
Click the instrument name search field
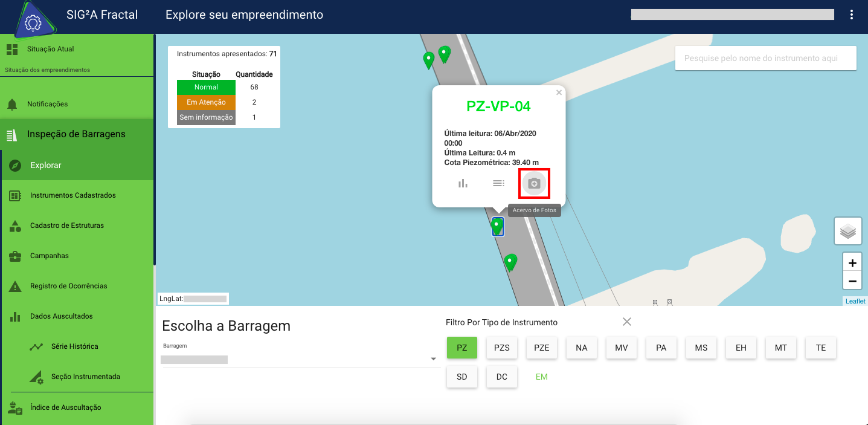(766, 58)
